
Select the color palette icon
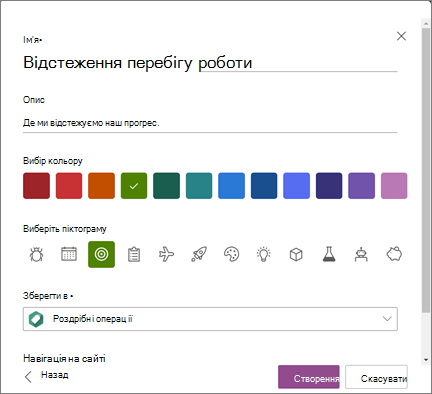tap(231, 254)
